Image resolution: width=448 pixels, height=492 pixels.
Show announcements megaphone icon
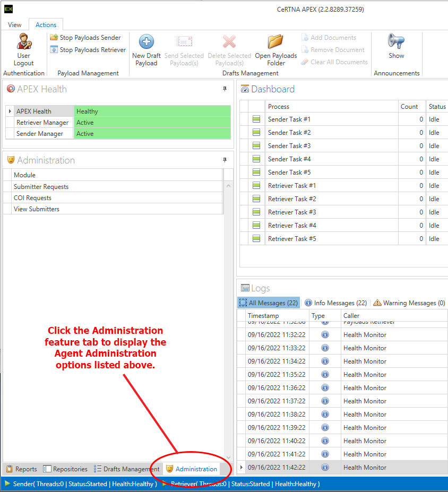(396, 41)
